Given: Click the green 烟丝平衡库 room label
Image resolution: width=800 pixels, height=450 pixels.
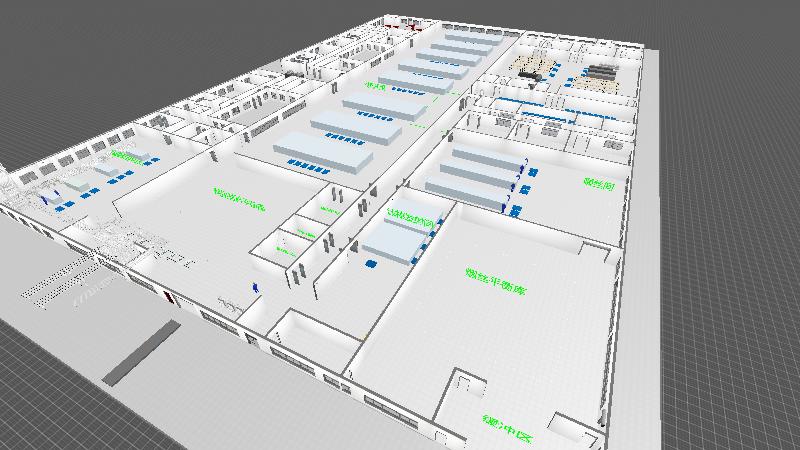Looking at the screenshot, I should (496, 281).
